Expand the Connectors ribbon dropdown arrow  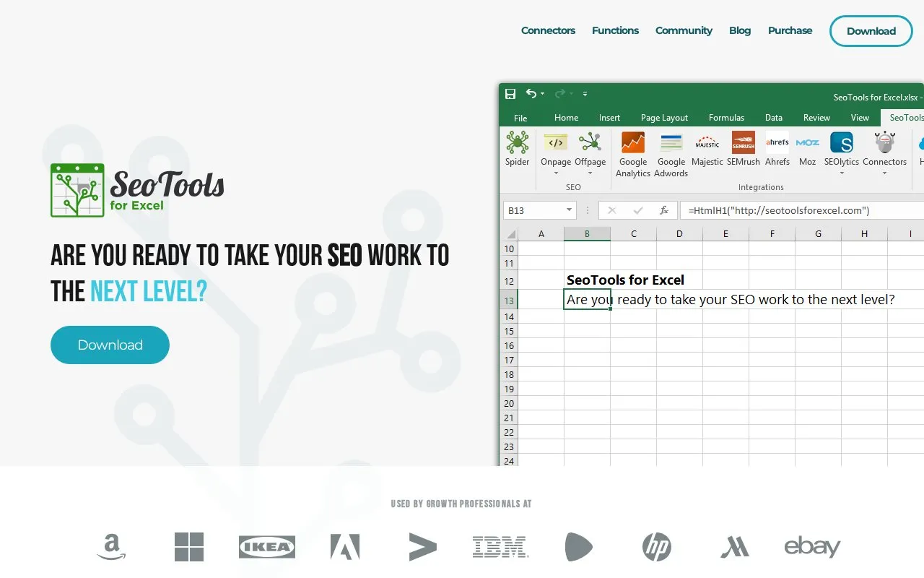pyautogui.click(x=884, y=173)
